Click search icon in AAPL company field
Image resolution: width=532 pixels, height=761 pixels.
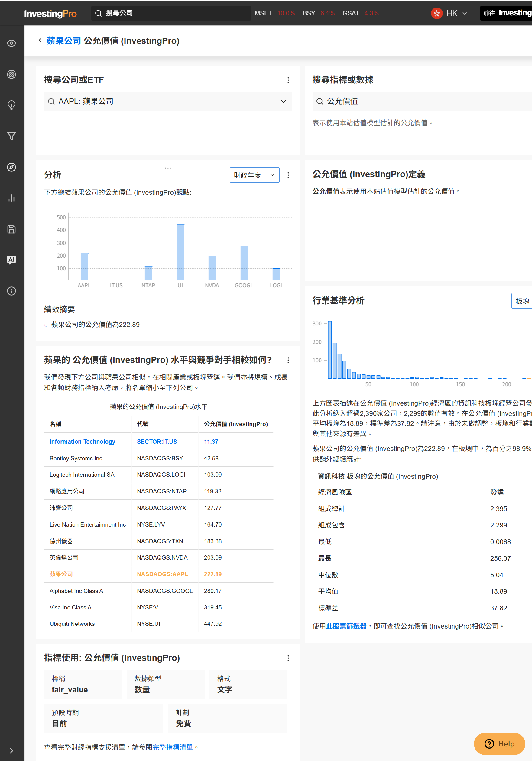(x=51, y=101)
